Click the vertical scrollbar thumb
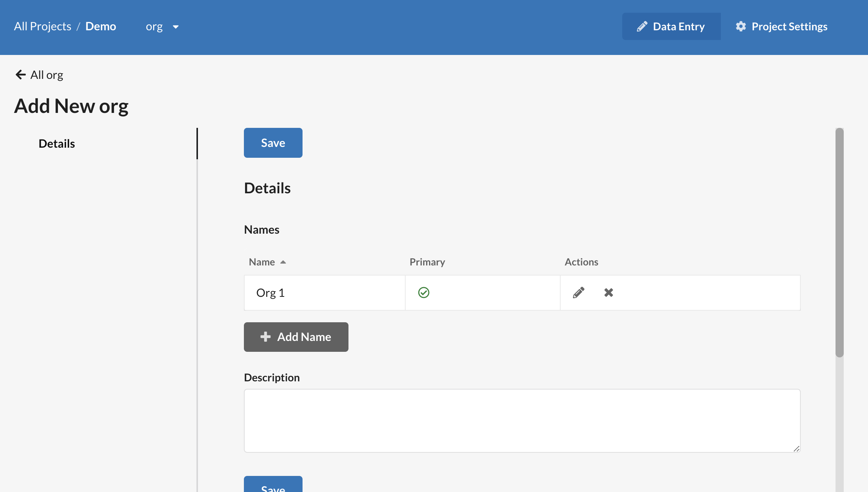Screen dimensions: 868x492 click(x=839, y=242)
